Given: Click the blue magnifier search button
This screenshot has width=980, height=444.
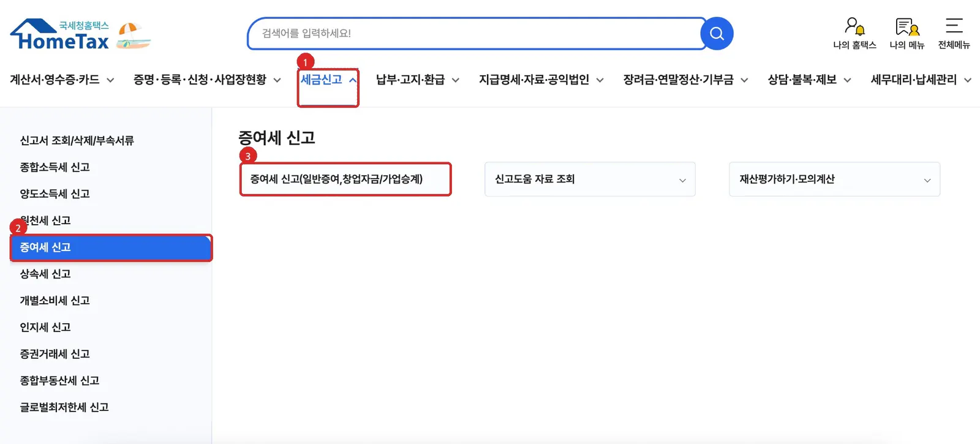Looking at the screenshot, I should (717, 34).
